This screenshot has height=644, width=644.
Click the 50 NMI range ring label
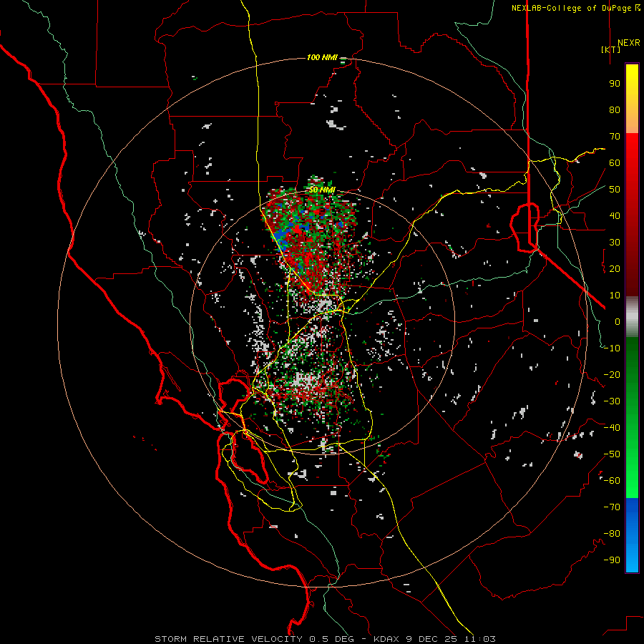click(x=322, y=190)
